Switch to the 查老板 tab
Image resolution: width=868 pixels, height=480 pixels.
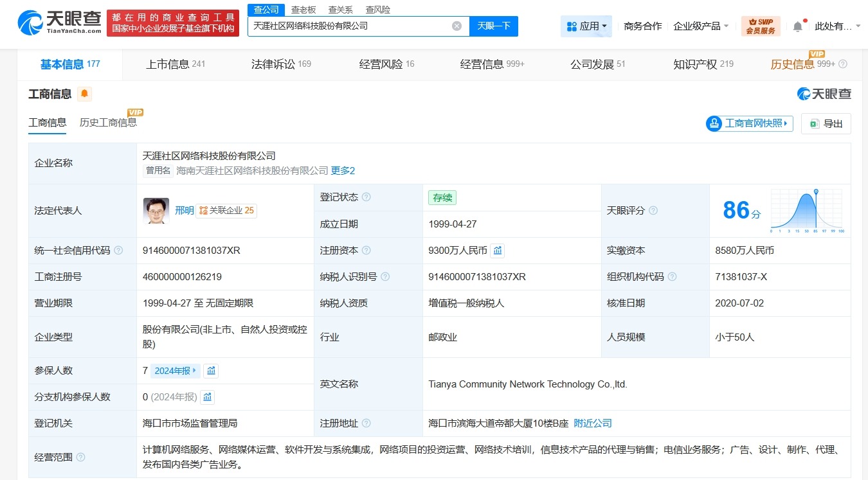tap(303, 10)
